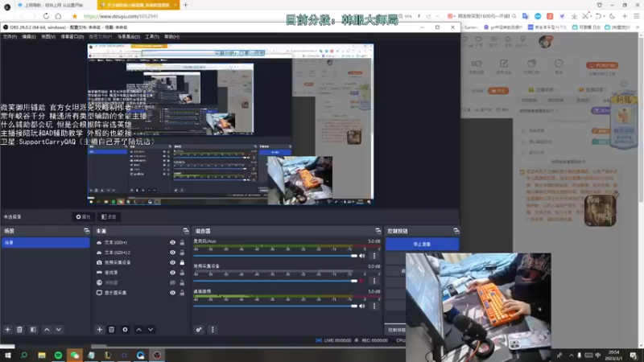
Task: Open source properties gear icon
Action: point(125,330)
